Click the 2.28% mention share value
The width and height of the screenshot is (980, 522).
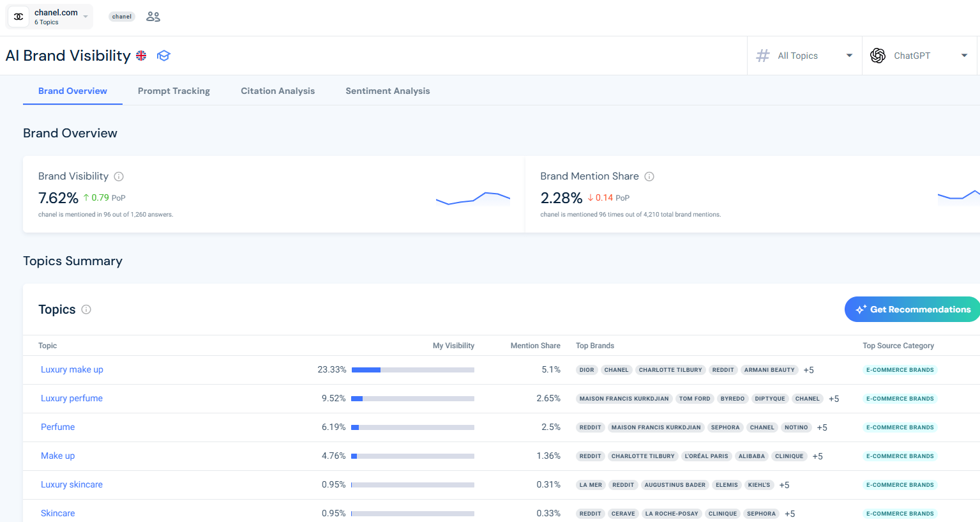pos(561,198)
